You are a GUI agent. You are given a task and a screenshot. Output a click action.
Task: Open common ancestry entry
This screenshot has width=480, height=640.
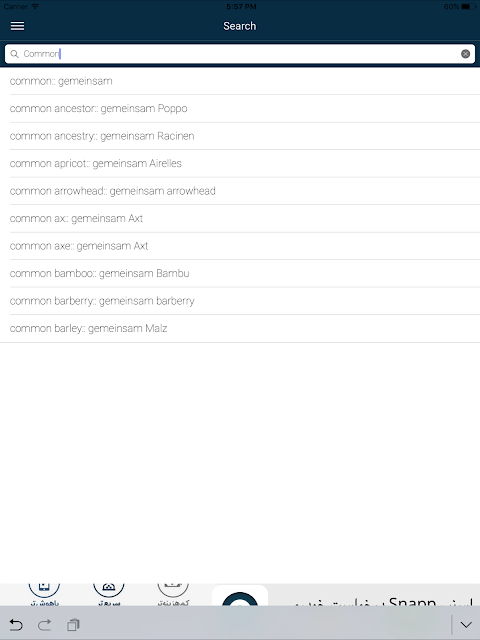point(240,136)
